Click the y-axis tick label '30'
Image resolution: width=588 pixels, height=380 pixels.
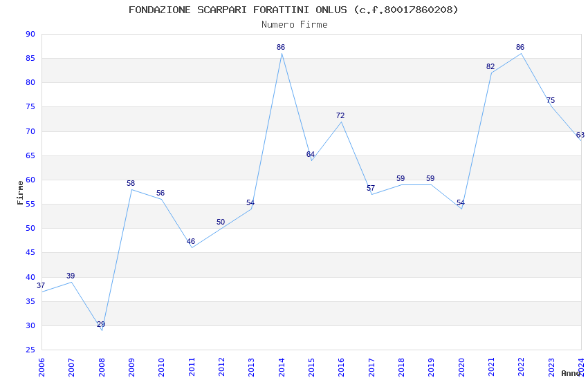pyautogui.click(x=30, y=325)
